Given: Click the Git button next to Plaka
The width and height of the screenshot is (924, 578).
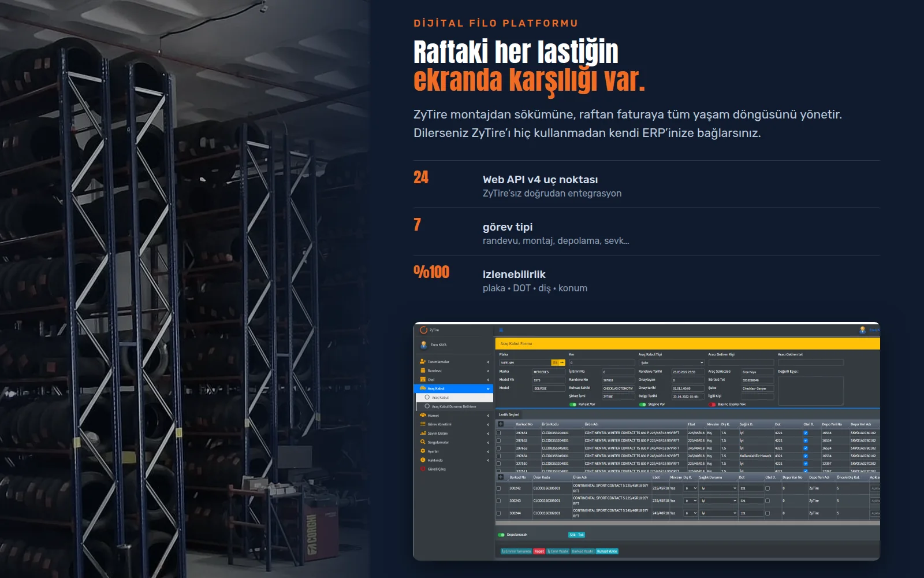Looking at the screenshot, I should 558,362.
